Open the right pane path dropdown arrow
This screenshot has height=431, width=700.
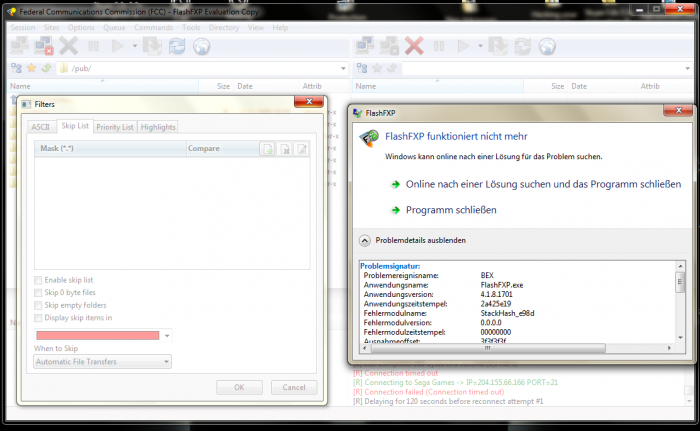688,68
